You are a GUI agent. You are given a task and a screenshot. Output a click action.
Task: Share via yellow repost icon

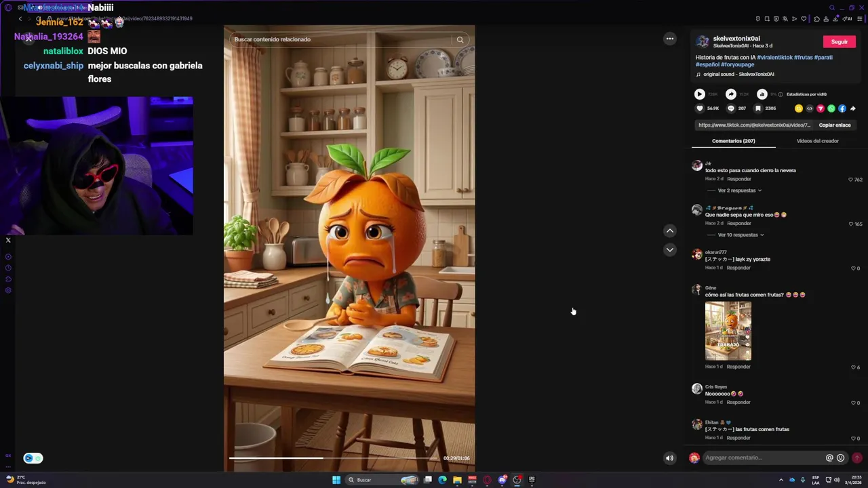pos(799,108)
